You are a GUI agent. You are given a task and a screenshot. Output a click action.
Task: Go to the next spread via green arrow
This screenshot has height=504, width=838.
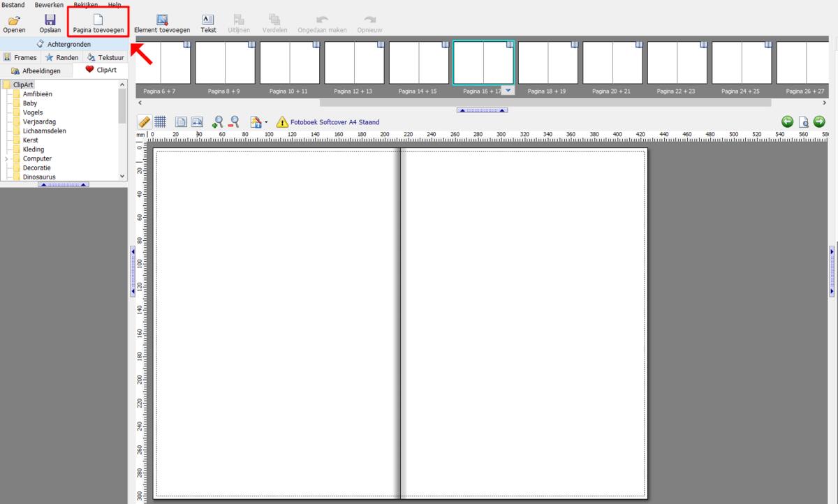pyautogui.click(x=818, y=121)
